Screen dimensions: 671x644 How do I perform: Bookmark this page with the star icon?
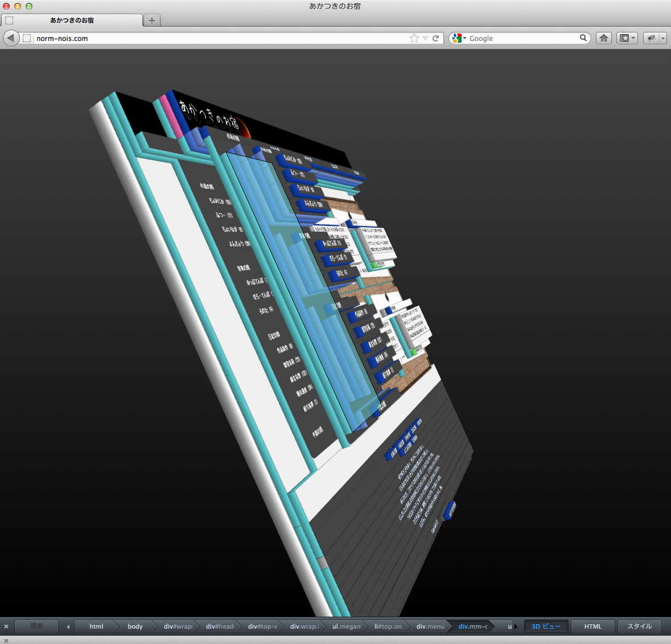414,38
